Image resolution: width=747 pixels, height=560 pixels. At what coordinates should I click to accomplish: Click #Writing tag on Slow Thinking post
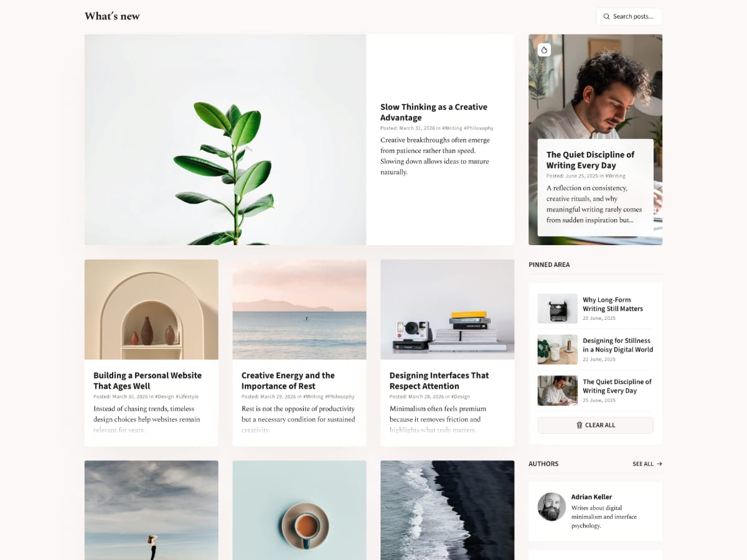pyautogui.click(x=452, y=128)
